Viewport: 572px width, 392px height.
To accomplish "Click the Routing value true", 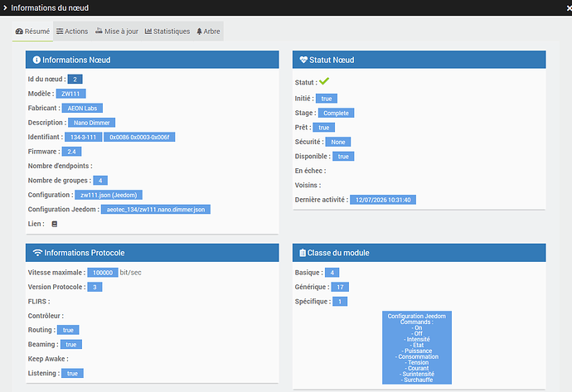I will [68, 330].
